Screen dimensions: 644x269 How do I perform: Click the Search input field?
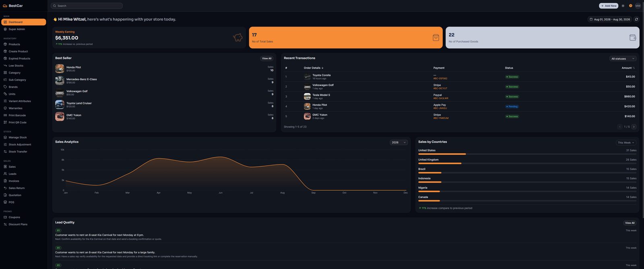coord(87,6)
